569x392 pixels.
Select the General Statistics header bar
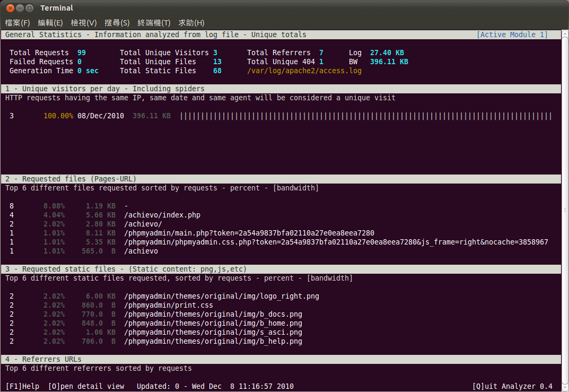coord(281,34)
